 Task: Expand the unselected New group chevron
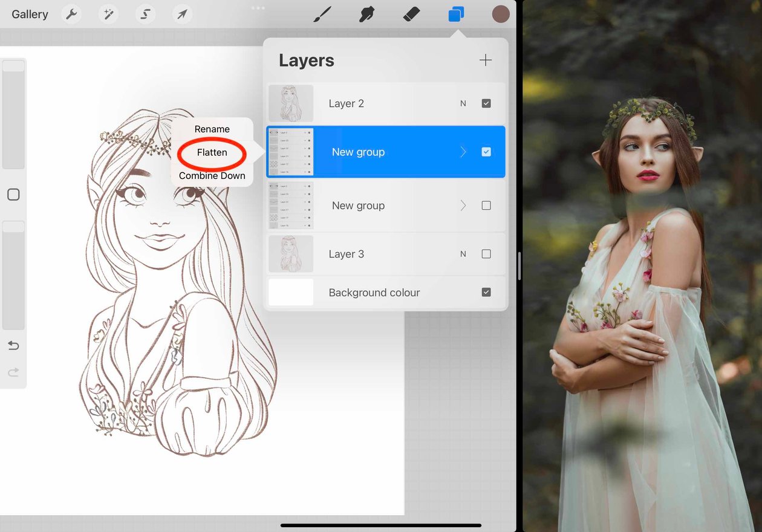463,206
